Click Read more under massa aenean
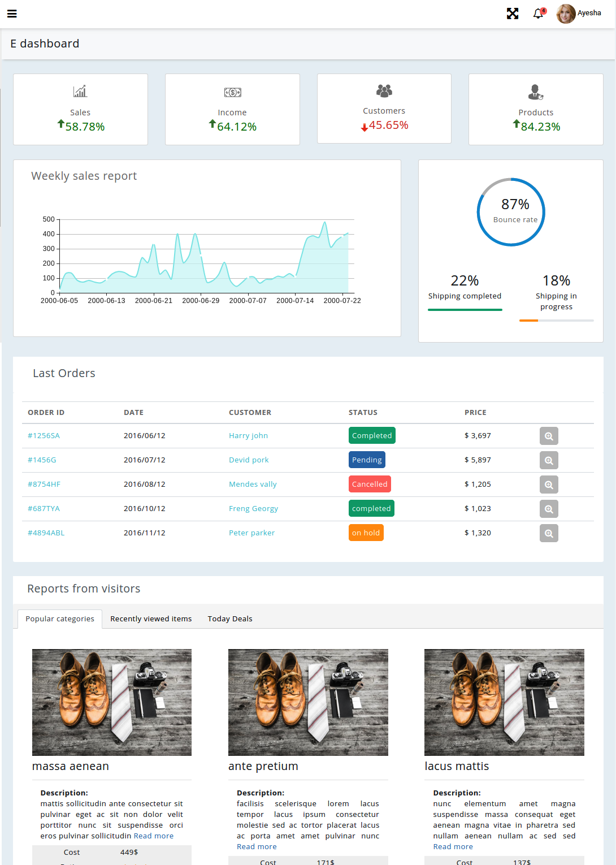This screenshot has width=616, height=865. click(154, 836)
